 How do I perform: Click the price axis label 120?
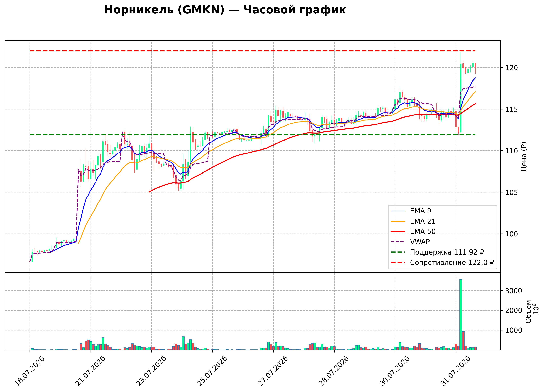512,68
